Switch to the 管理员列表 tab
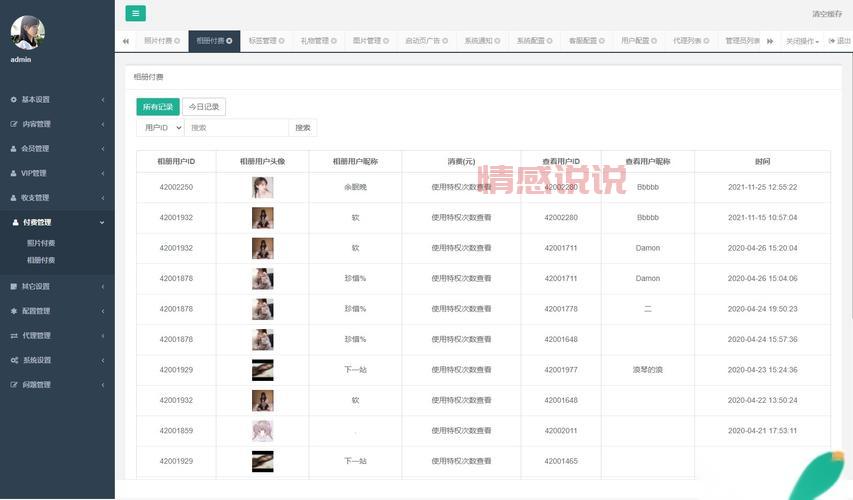Image resolution: width=853 pixels, height=500 pixels. coord(742,41)
